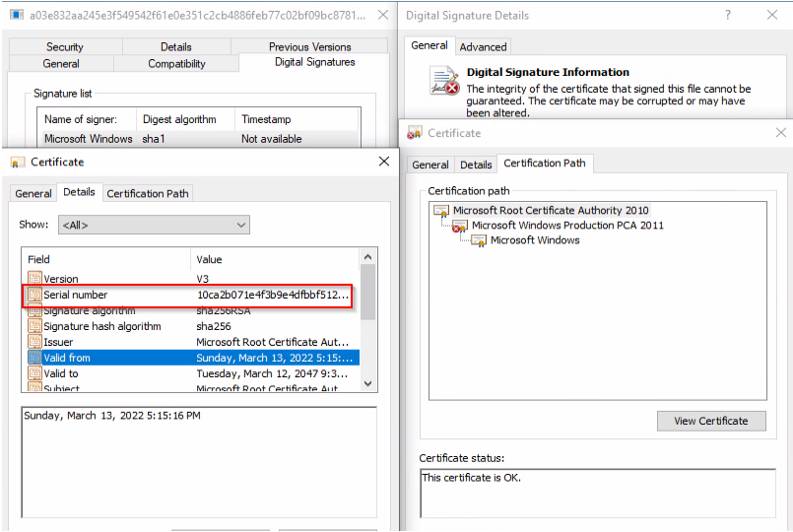
Task: Open the Compatibility tab
Action: (x=176, y=64)
